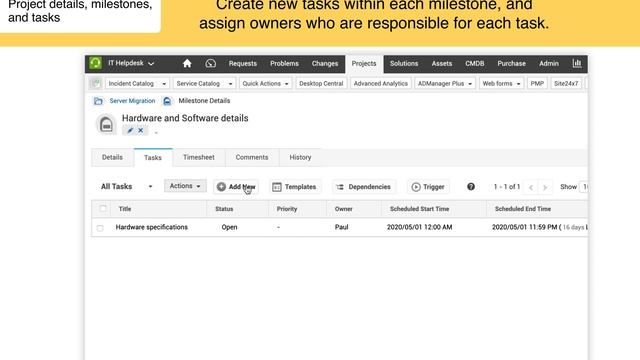The width and height of the screenshot is (640, 360).
Task: Open task Templates
Action: 294,187
